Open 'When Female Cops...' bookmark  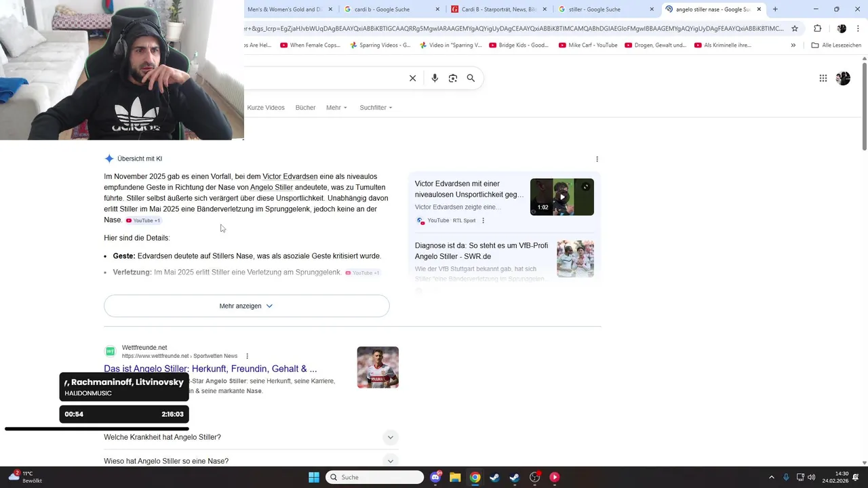point(310,45)
